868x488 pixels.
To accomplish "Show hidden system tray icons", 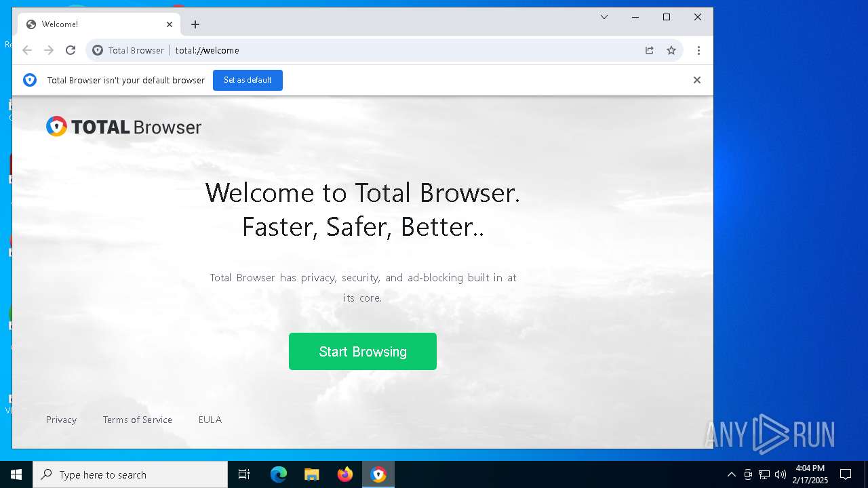I will pos(731,474).
